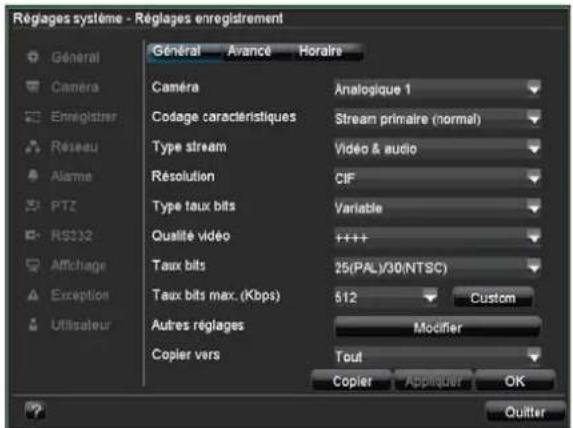Click the Qualité vidéo label
The height and width of the screenshot is (428, 573).
191,236
